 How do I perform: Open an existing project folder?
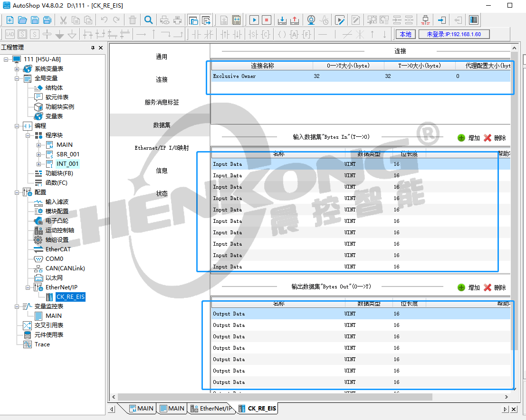click(22, 20)
